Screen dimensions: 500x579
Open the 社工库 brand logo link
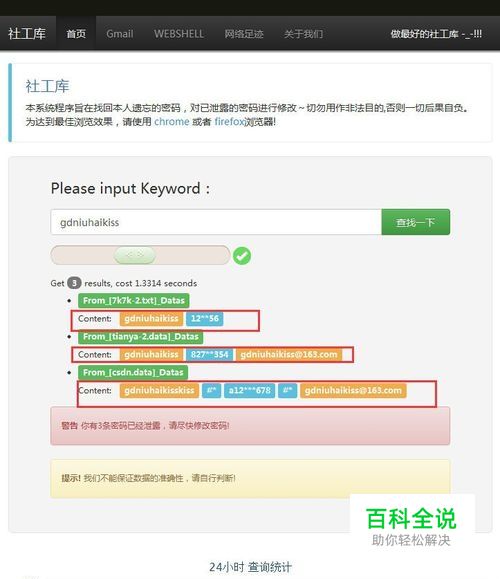pos(27,34)
